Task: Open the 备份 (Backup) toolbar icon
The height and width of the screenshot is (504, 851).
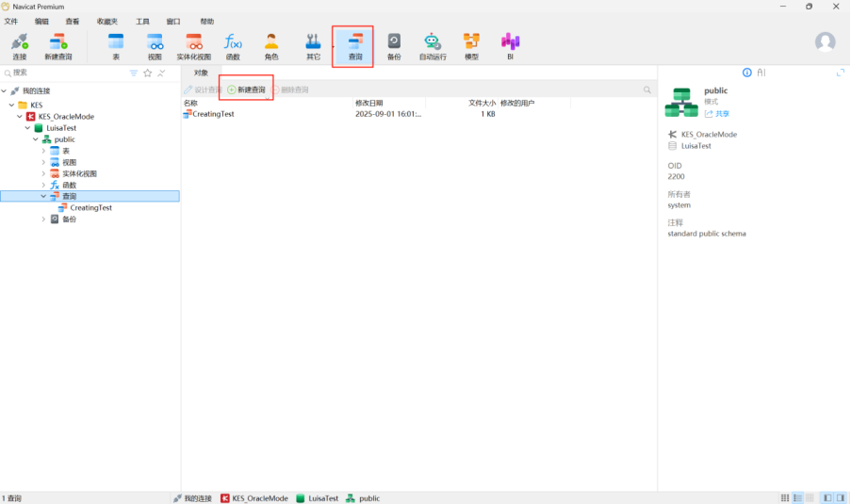Action: click(x=394, y=45)
